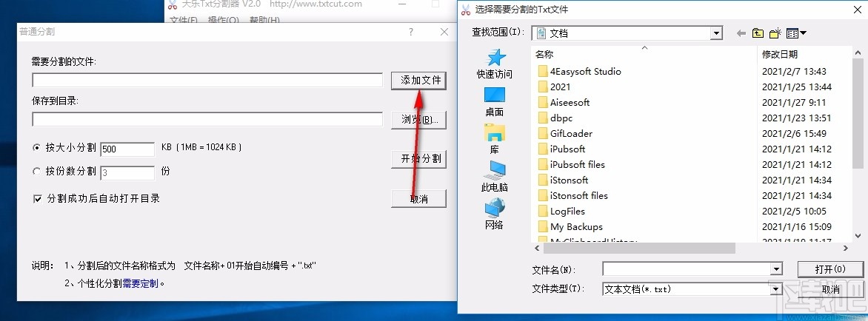Click 取消 in the 普通分割 dialog
The image size is (868, 321).
[x=419, y=199]
